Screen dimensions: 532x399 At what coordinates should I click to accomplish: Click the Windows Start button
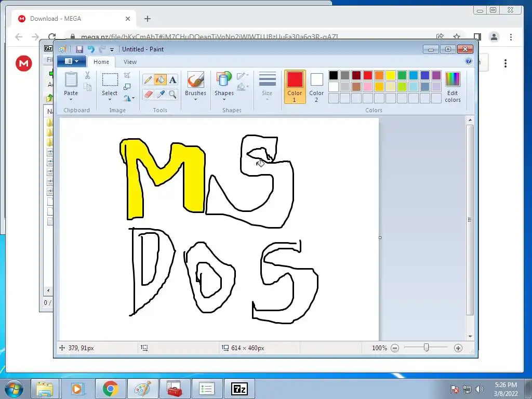(13, 389)
